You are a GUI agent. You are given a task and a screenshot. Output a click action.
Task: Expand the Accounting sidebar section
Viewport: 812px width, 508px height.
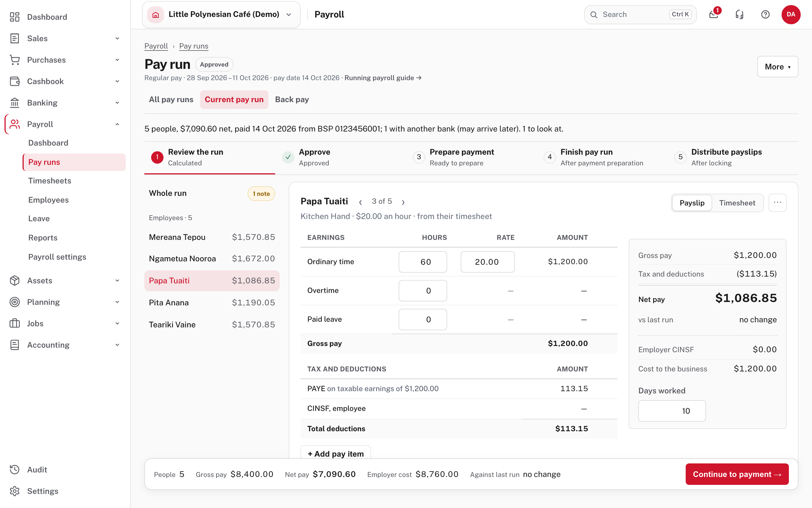[117, 345]
